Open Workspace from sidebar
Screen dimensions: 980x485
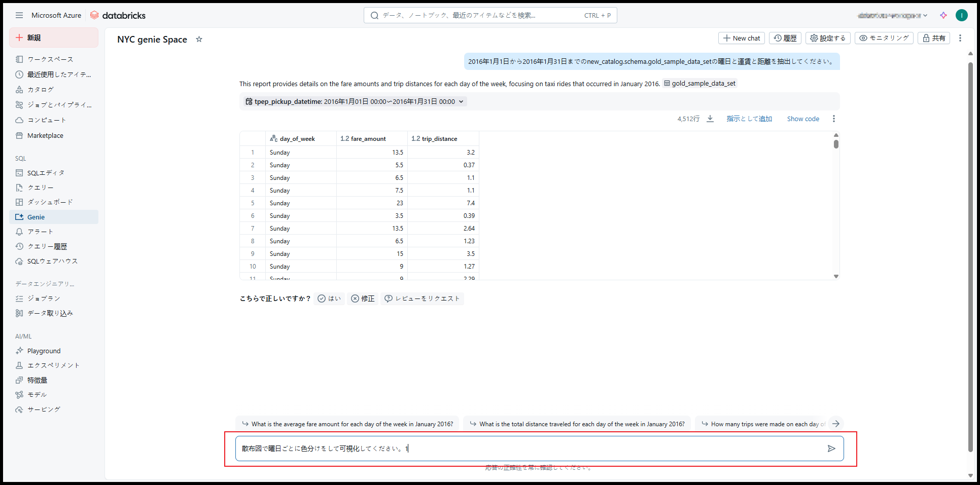pos(54,59)
